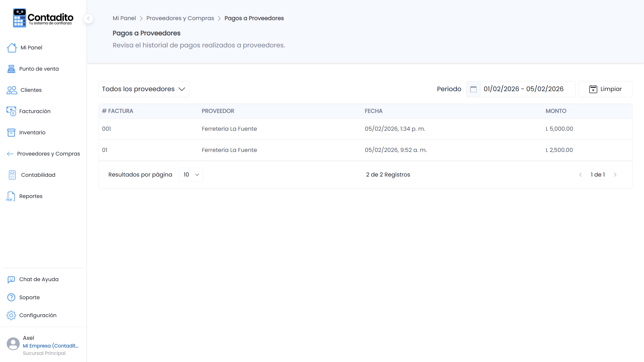
Task: Open the Chat de Ayuda icon
Action: [x=11, y=279]
